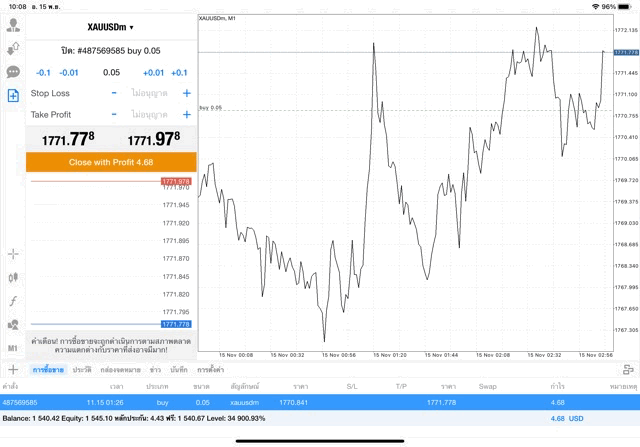Open the M1 timeframe selector

[13, 348]
